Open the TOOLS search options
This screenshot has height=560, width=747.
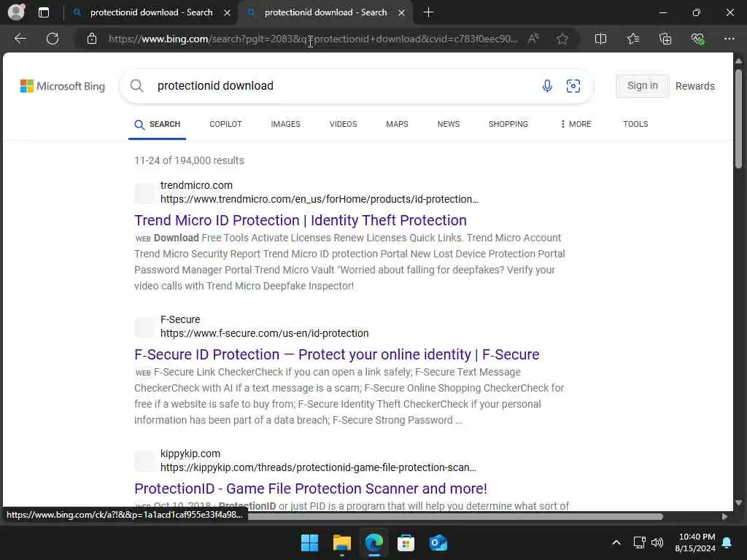coord(635,124)
